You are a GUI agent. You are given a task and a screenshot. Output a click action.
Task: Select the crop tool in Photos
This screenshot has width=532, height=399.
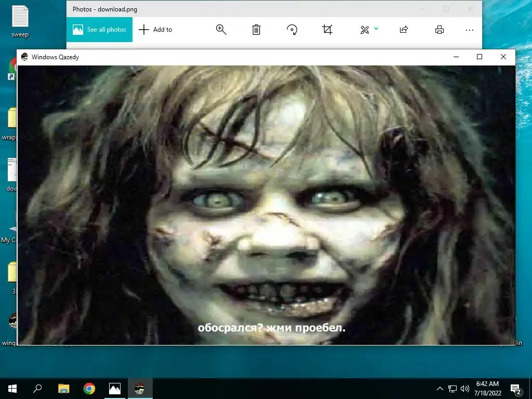(x=327, y=30)
